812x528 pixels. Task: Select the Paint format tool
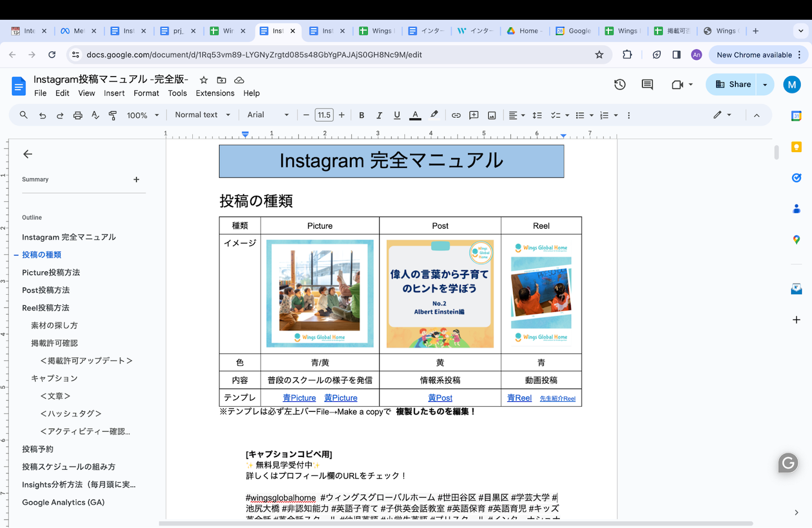coord(113,115)
